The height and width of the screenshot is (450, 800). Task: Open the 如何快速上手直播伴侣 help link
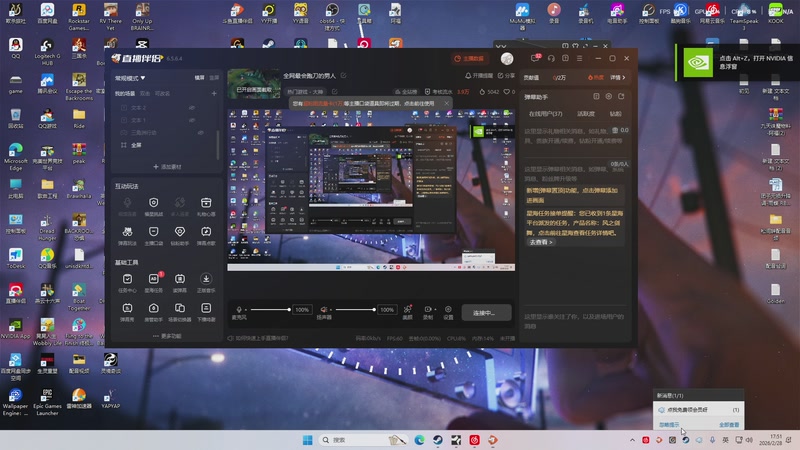258,338
